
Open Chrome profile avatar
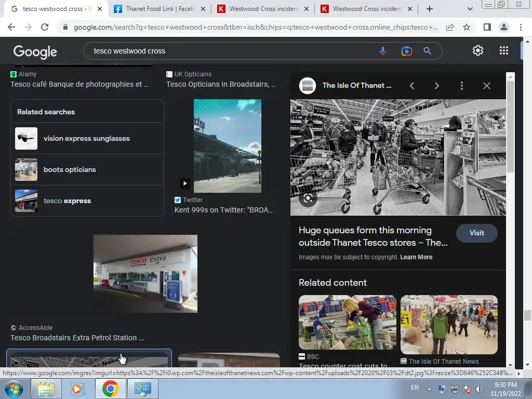[504, 27]
